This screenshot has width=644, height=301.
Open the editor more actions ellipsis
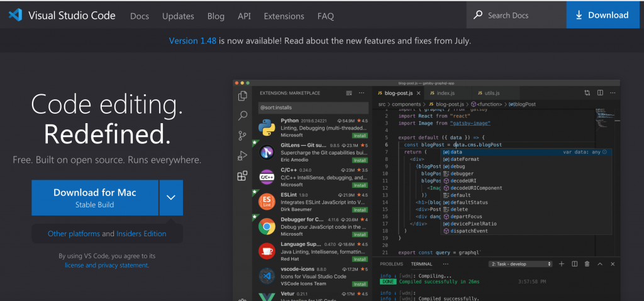click(x=613, y=93)
